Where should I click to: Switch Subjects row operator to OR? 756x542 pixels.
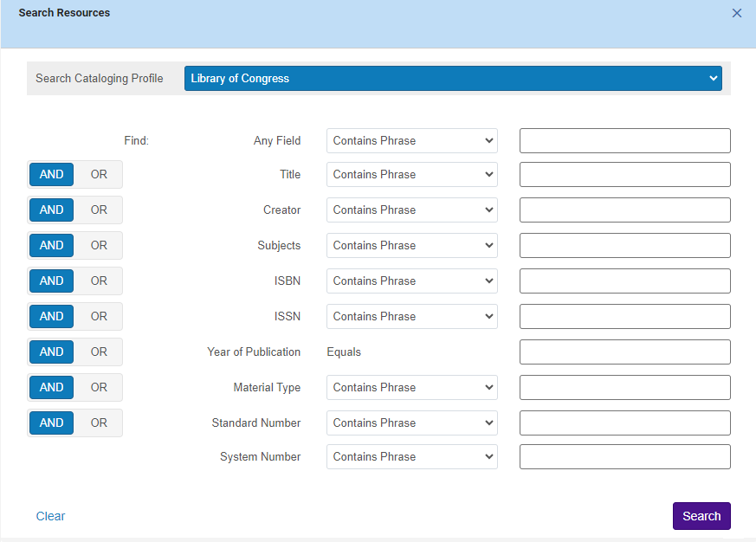[99, 246]
